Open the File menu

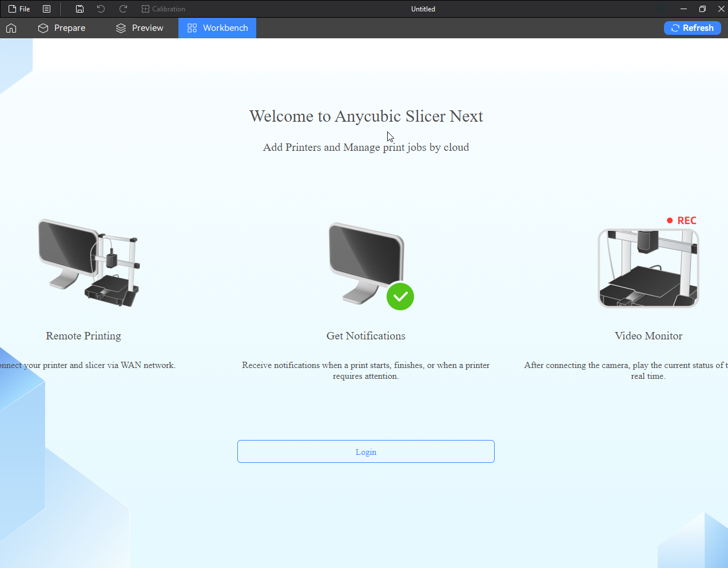tap(19, 9)
